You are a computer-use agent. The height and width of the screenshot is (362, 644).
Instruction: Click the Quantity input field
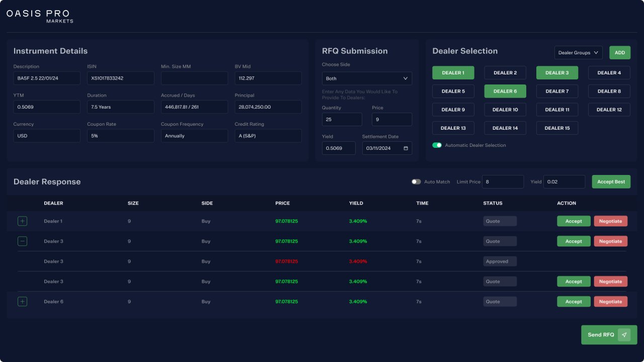click(342, 119)
